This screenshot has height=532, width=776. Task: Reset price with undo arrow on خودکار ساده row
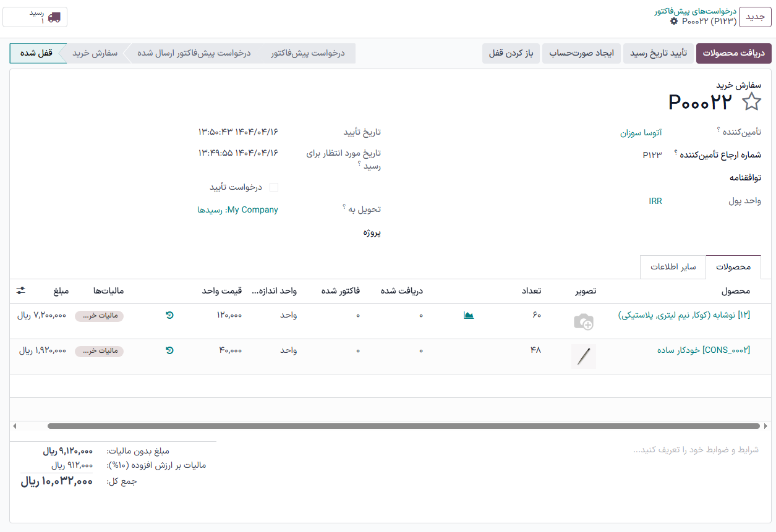coord(169,350)
